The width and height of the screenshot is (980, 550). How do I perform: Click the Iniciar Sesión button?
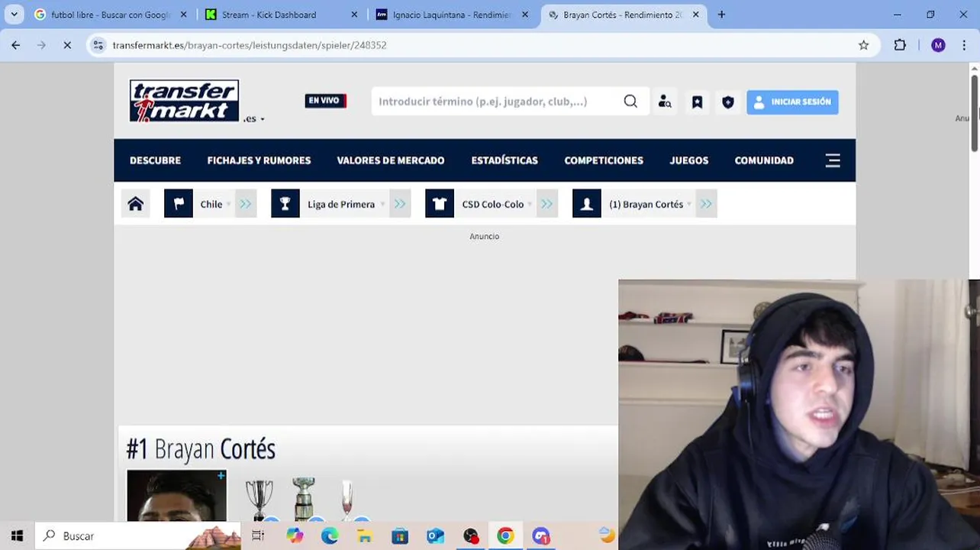pyautogui.click(x=792, y=102)
